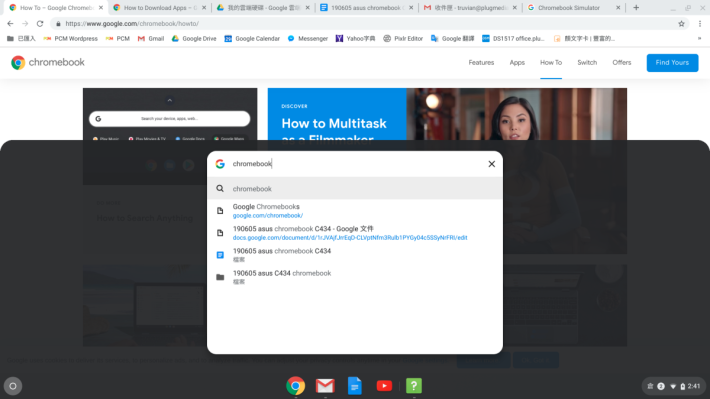Open the PCM Wordpress bookmark
Screen dimensions: 710x399
point(71,38)
